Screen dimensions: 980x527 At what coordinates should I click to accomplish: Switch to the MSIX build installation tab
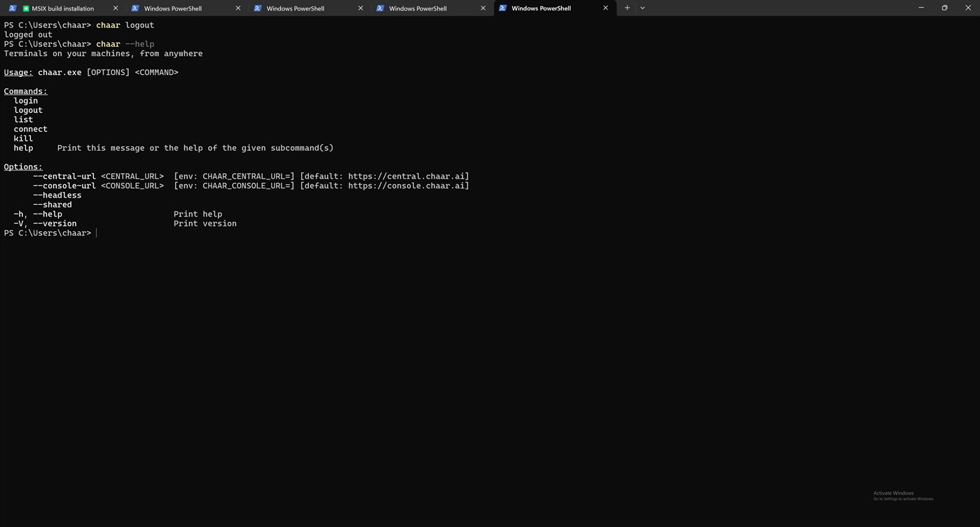coord(64,8)
